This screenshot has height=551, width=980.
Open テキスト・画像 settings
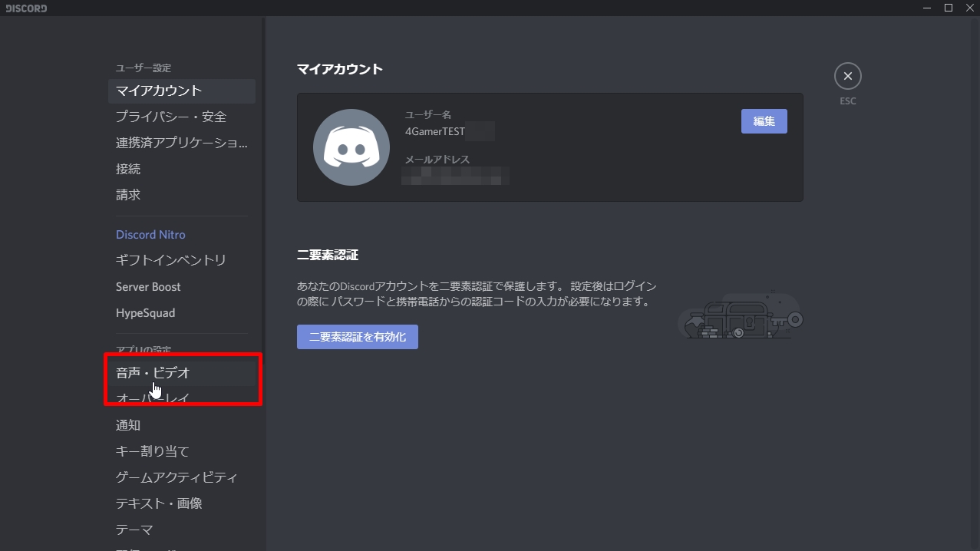pos(182,503)
